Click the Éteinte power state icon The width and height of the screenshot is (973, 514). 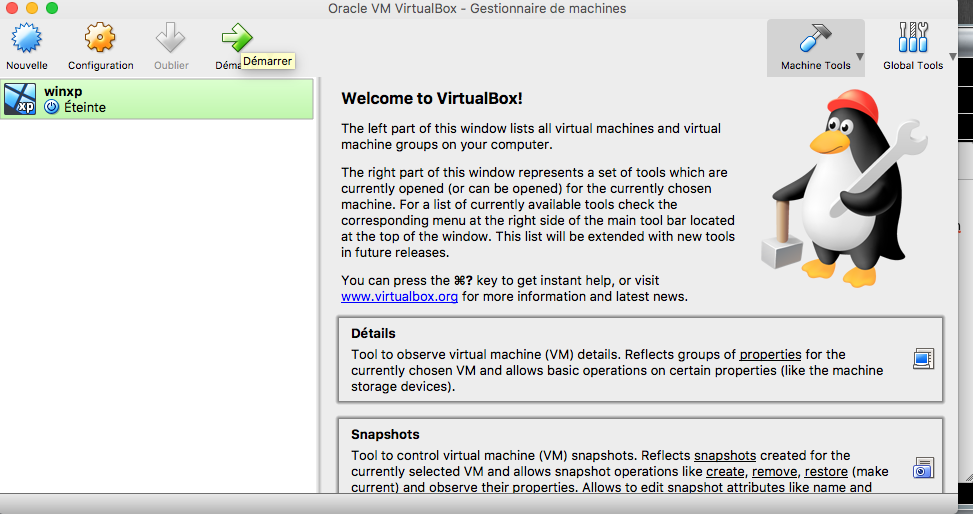[52, 107]
